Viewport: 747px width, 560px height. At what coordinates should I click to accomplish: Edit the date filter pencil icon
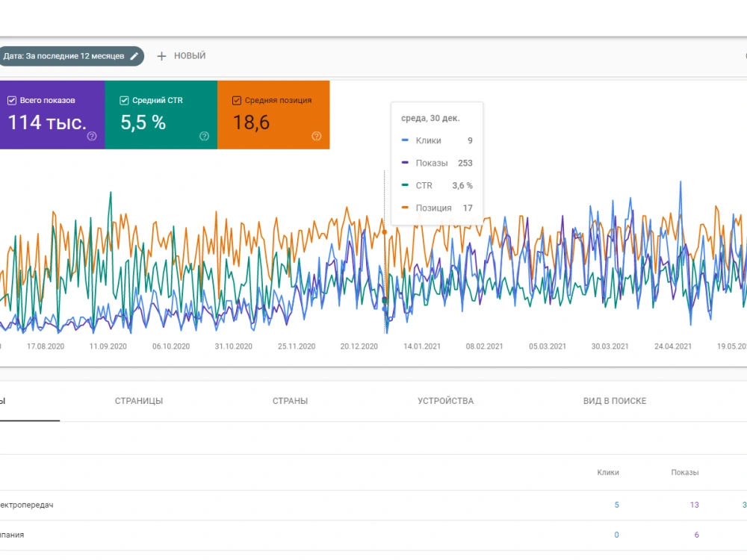tap(134, 56)
